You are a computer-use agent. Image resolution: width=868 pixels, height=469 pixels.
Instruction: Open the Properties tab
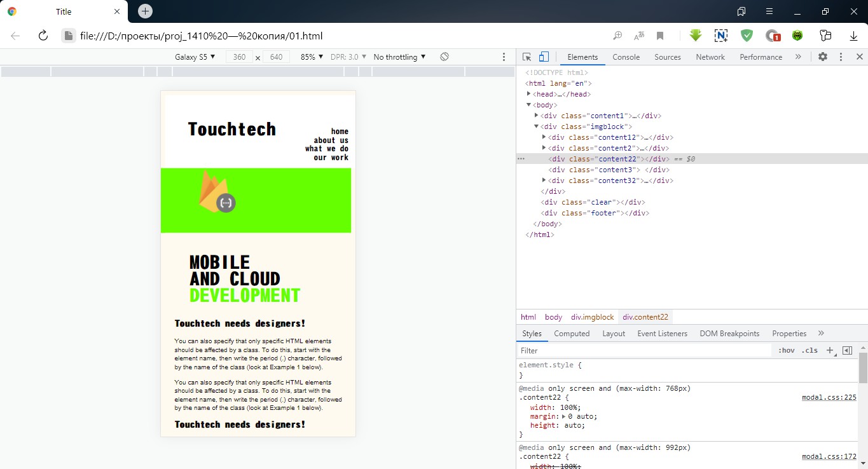click(789, 333)
